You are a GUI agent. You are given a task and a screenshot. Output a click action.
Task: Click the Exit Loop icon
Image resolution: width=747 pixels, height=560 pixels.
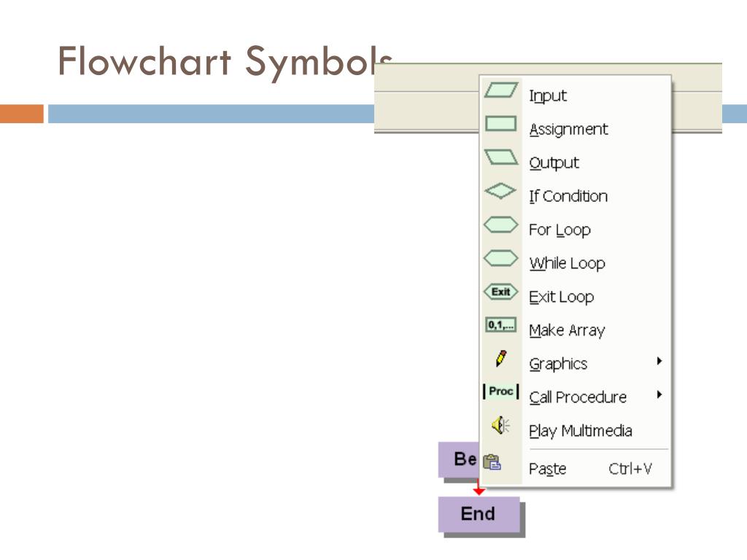(x=500, y=292)
